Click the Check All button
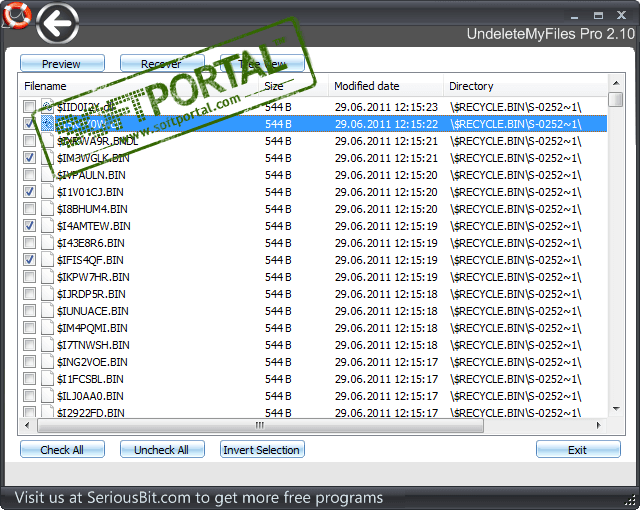The image size is (640, 510). coord(62,450)
